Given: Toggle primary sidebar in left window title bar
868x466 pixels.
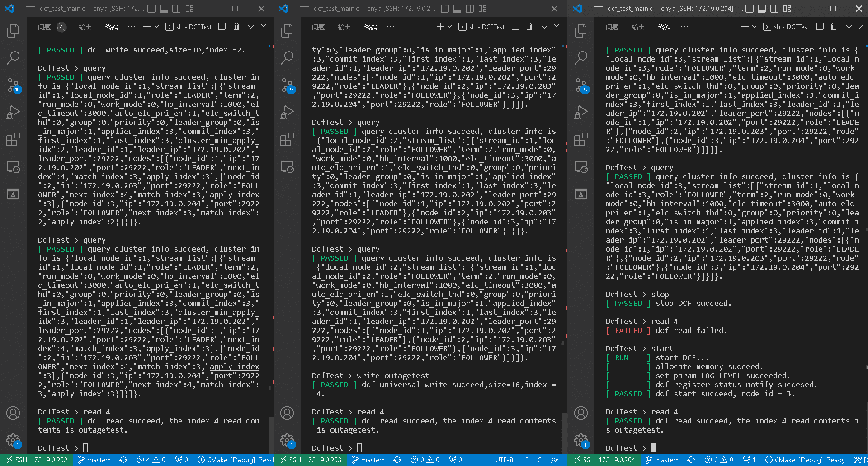Looking at the screenshot, I should coord(152,9).
